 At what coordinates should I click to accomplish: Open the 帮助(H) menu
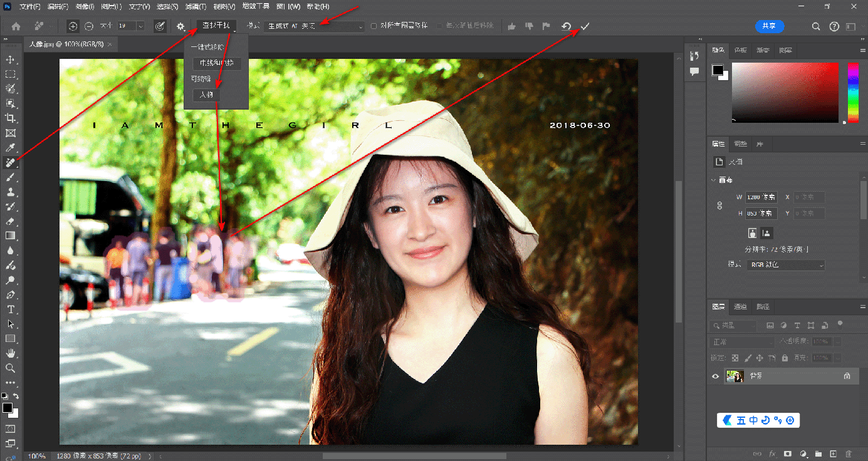[318, 6]
